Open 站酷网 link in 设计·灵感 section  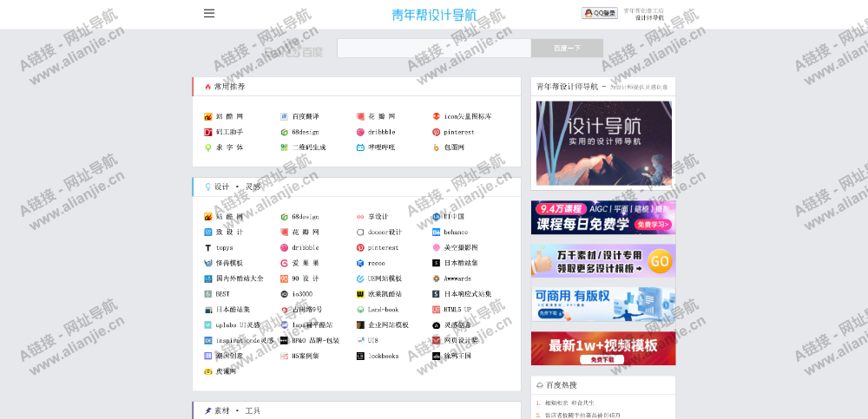tap(229, 217)
